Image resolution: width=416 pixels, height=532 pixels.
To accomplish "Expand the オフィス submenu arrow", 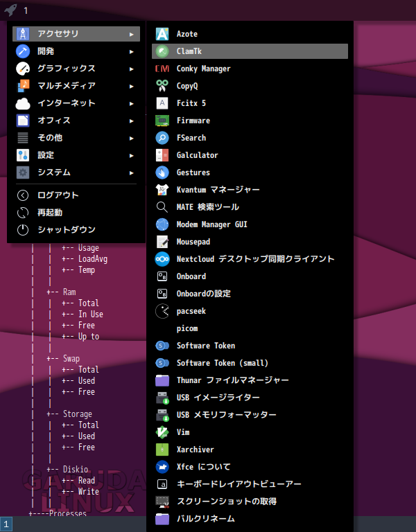I will click(132, 121).
